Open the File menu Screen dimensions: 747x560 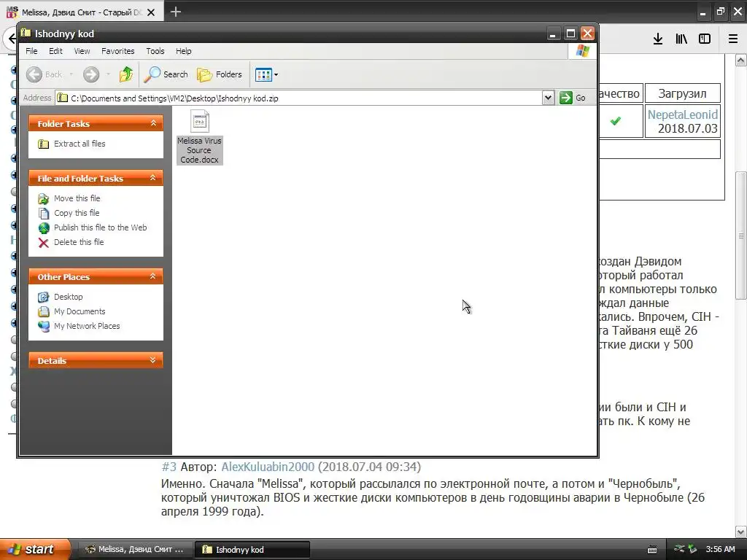point(31,51)
